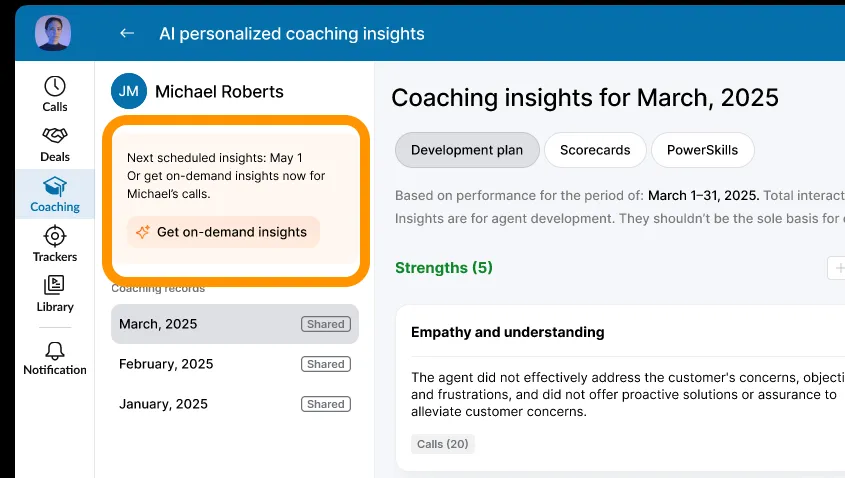Image resolution: width=845 pixels, height=478 pixels.
Task: Click the JM initials avatar
Action: pos(129,91)
